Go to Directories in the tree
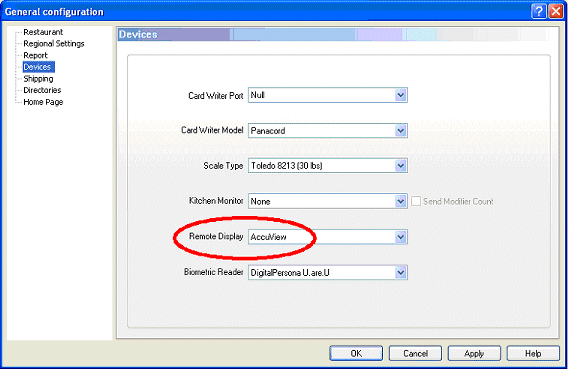This screenshot has height=369, width=568. click(x=42, y=90)
